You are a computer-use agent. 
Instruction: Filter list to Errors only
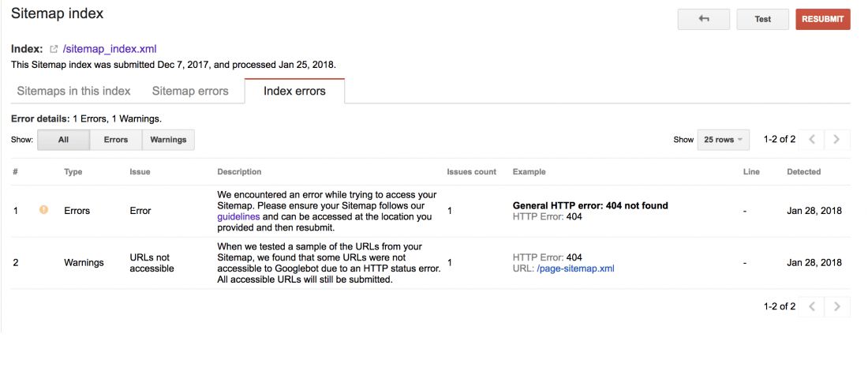coord(116,140)
